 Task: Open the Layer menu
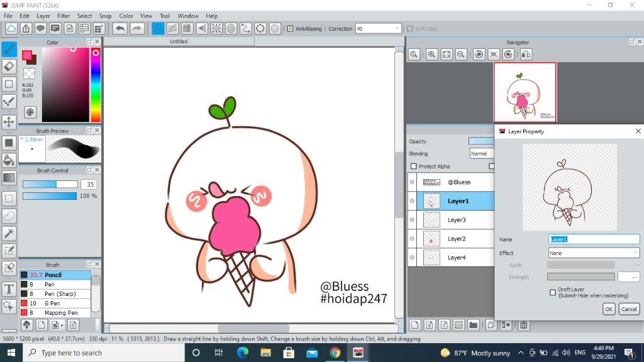coord(43,16)
